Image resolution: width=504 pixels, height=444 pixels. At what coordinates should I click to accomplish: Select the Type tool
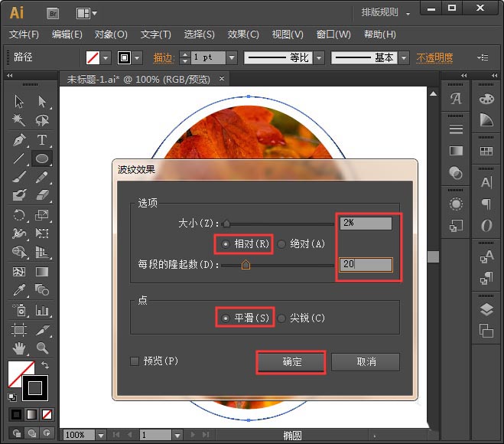(42, 140)
